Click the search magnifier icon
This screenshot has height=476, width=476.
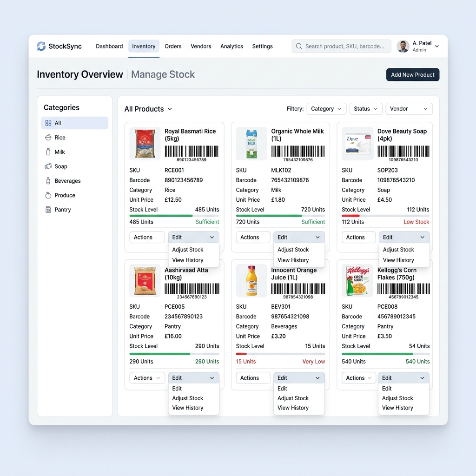[299, 46]
